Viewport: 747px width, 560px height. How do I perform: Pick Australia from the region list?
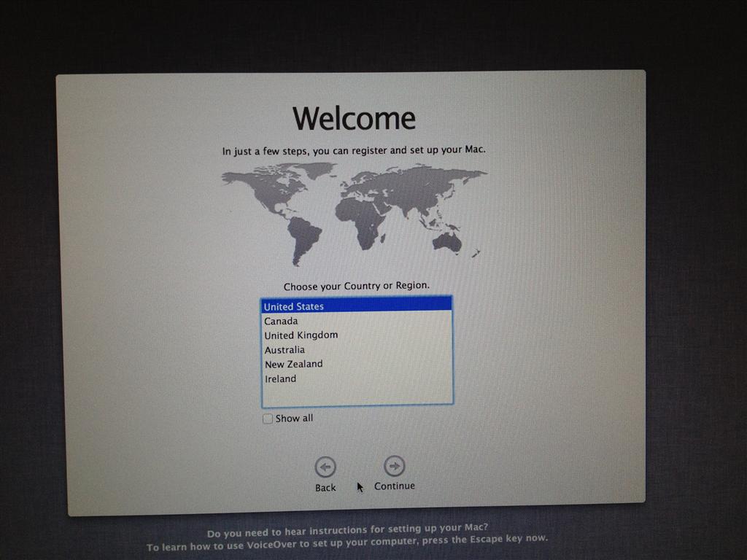(356, 349)
